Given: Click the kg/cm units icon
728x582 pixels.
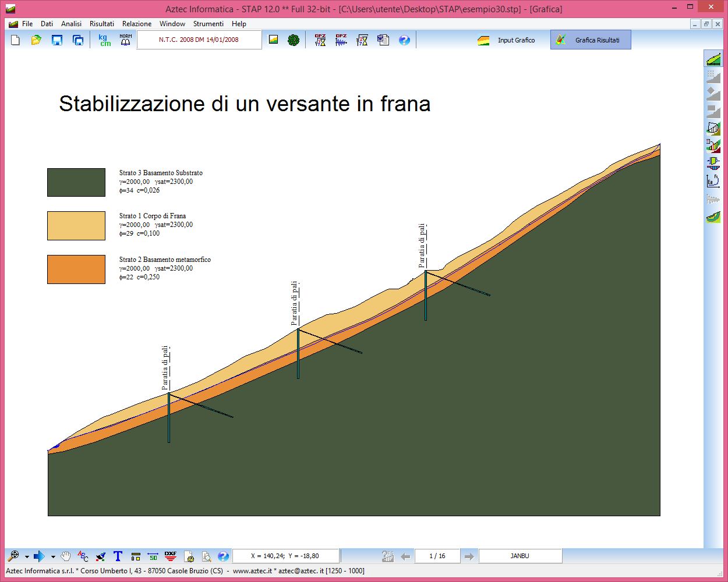Looking at the screenshot, I should 104,40.
